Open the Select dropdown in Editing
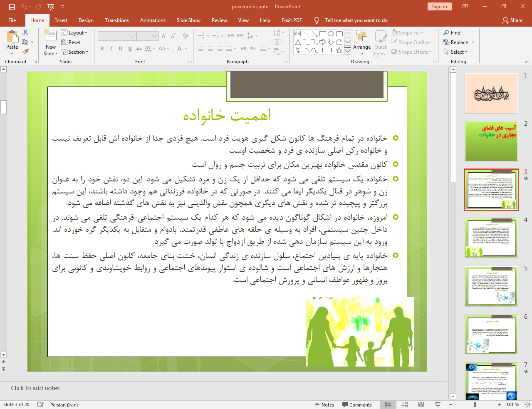 click(x=456, y=52)
